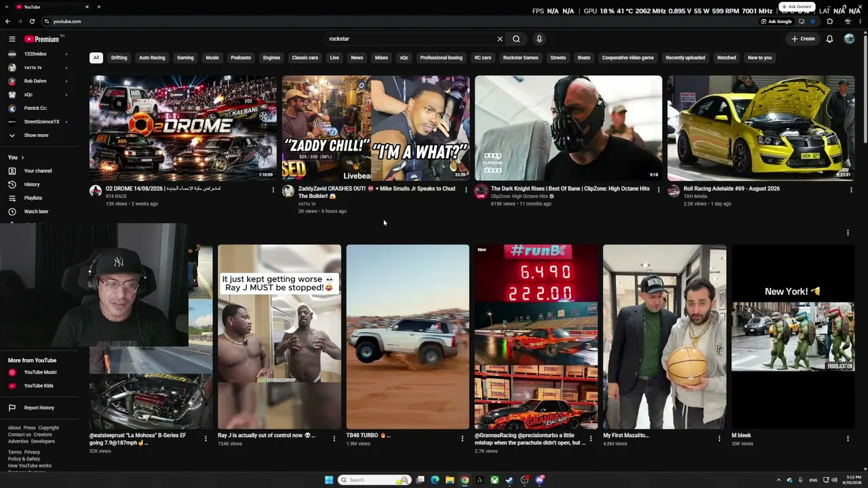Filter feed by Auto Racing

tap(152, 58)
